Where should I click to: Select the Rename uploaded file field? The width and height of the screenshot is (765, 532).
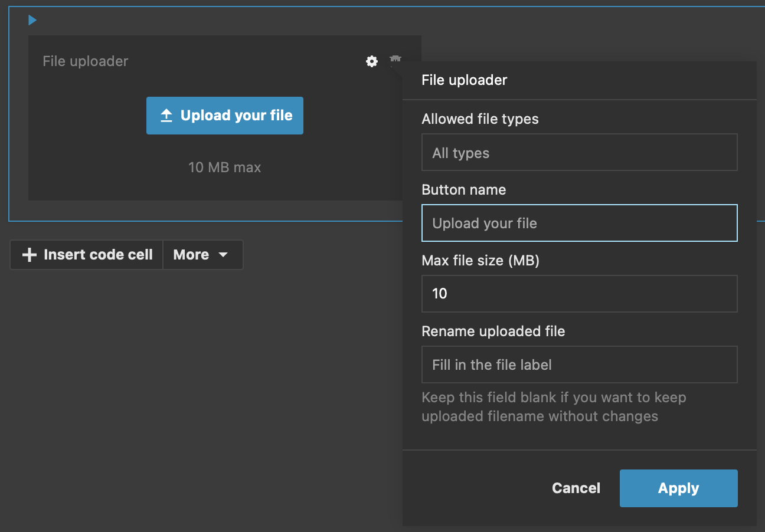click(579, 364)
